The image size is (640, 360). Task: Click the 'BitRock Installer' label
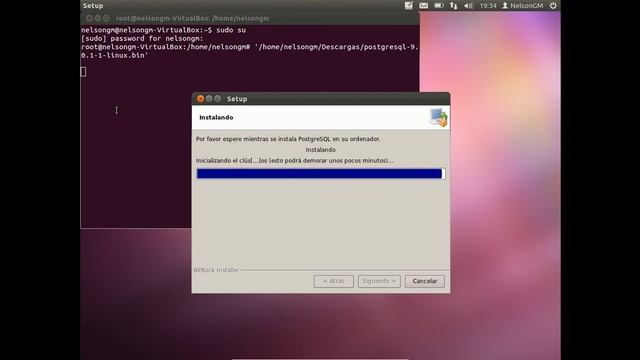pyautogui.click(x=216, y=270)
